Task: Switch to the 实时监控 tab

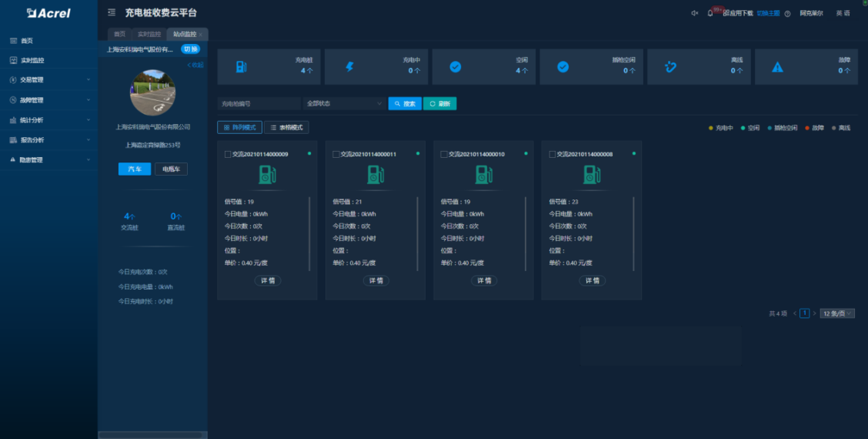Action: click(149, 35)
